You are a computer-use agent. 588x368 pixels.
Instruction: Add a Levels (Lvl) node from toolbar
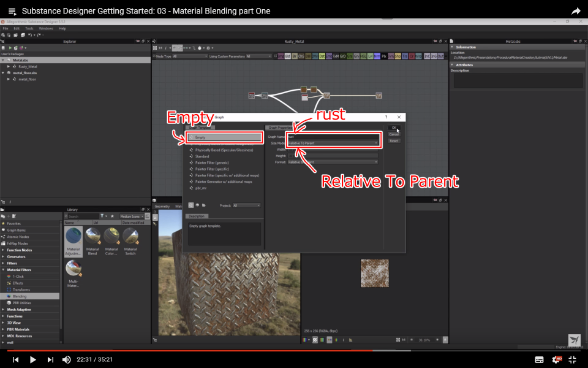[x=371, y=56]
